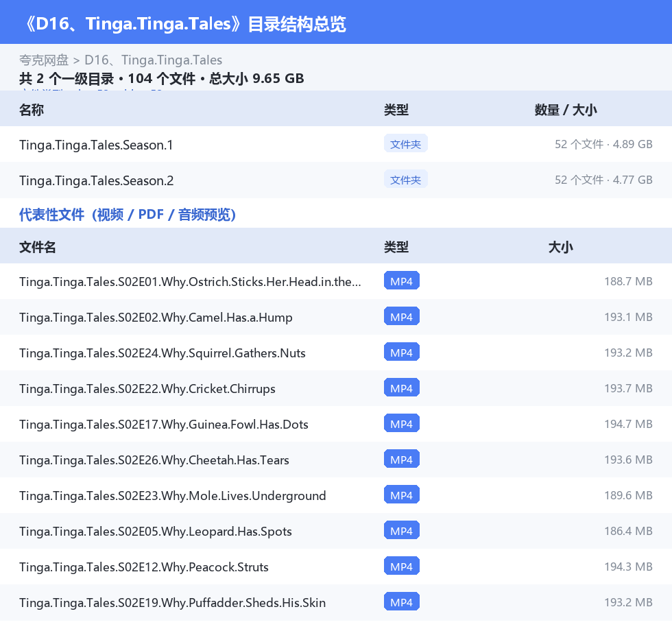Open the S02E24 Why.Squirrel.Gathers.Nuts file
672x642 pixels.
(x=163, y=353)
